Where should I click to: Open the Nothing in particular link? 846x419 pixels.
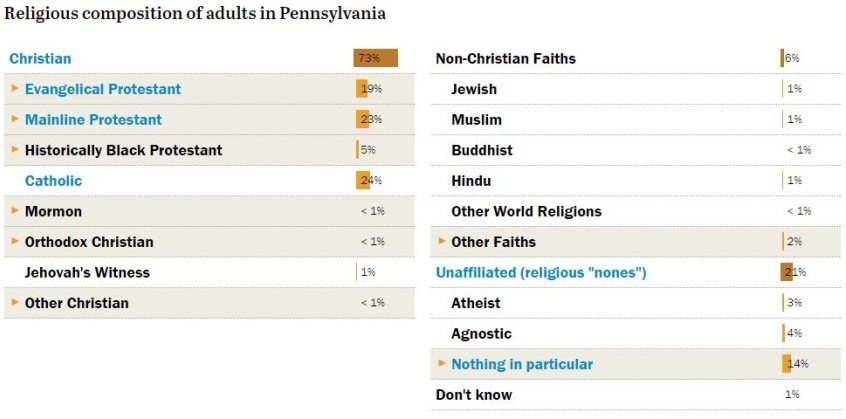click(521, 364)
